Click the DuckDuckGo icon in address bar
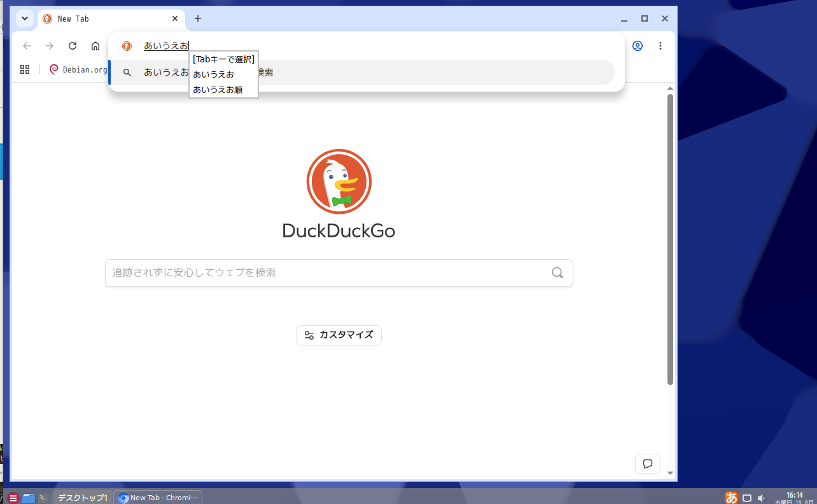 pyautogui.click(x=127, y=46)
